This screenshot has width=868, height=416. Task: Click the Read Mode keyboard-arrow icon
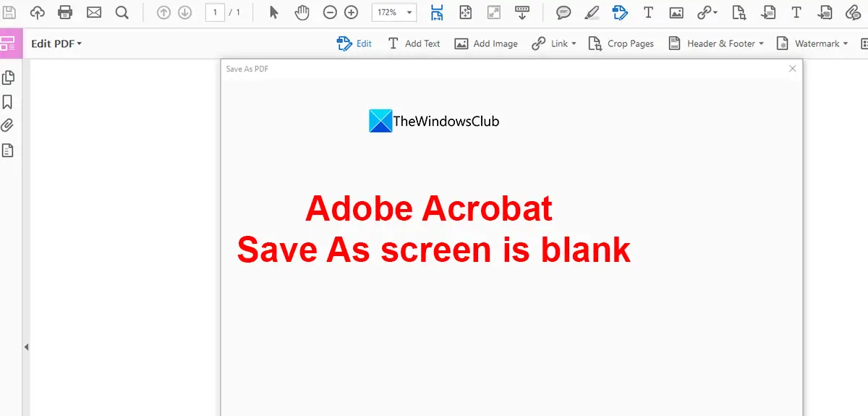[x=522, y=12]
